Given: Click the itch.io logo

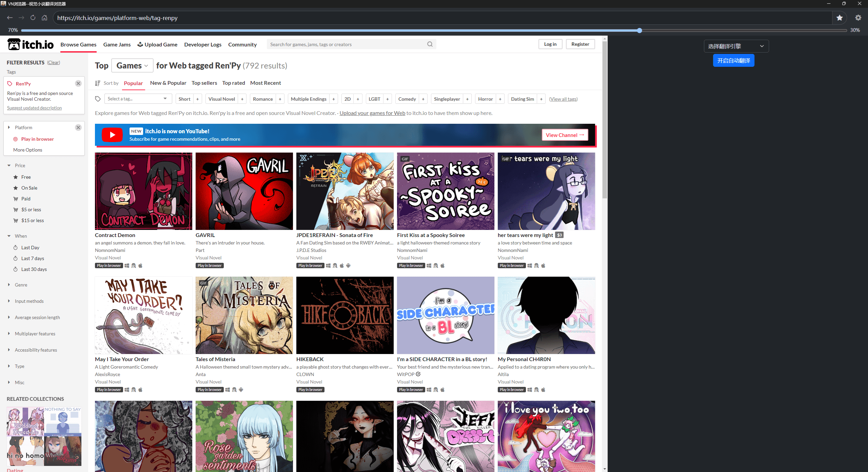Looking at the screenshot, I should (x=31, y=44).
